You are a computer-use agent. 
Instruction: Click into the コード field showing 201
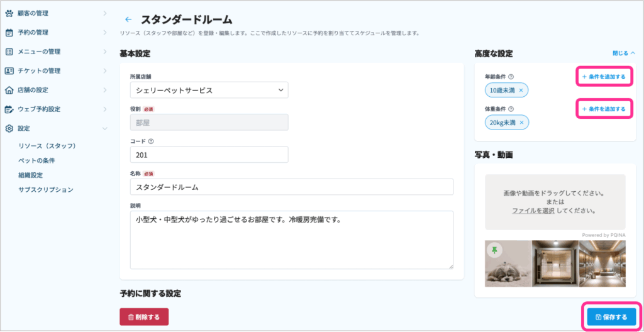click(209, 155)
